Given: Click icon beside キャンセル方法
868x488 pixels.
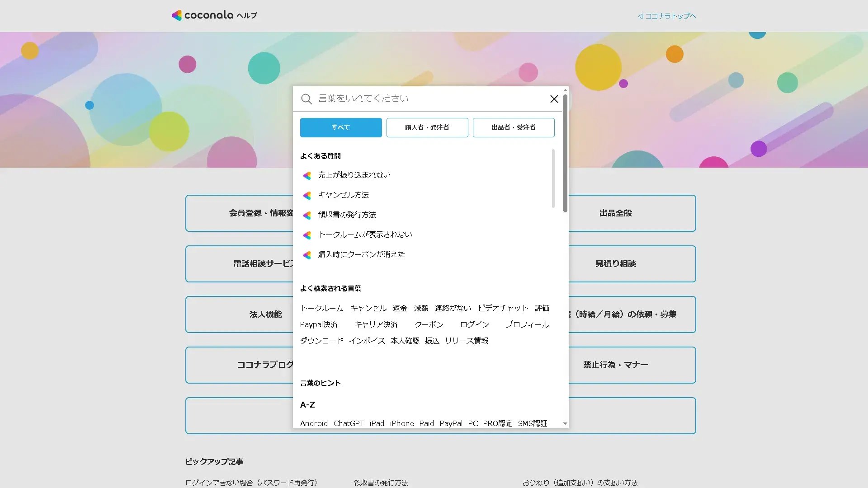Looking at the screenshot, I should (x=307, y=195).
